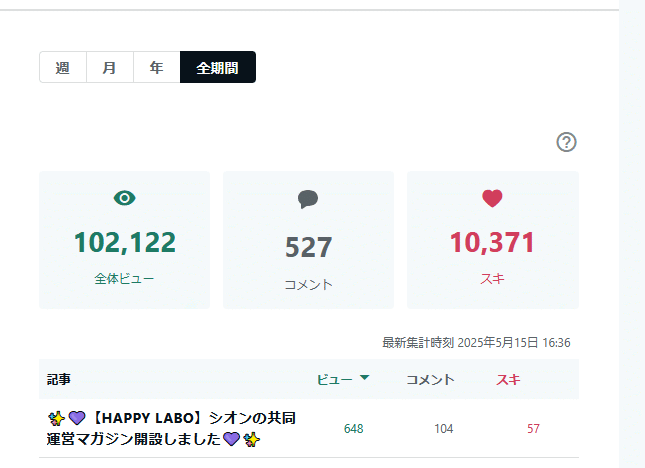Select the 全期間 period tab
The image size is (645, 468).
[218, 67]
